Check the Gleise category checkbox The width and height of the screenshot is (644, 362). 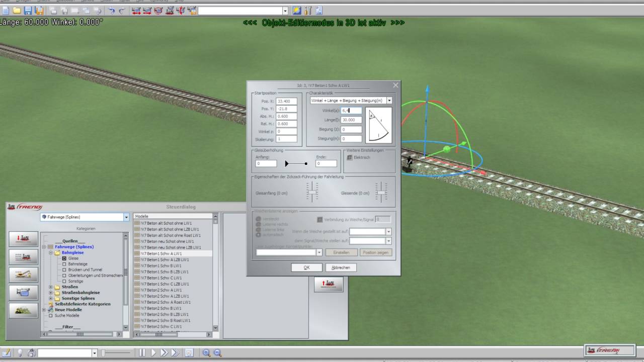click(x=64, y=258)
